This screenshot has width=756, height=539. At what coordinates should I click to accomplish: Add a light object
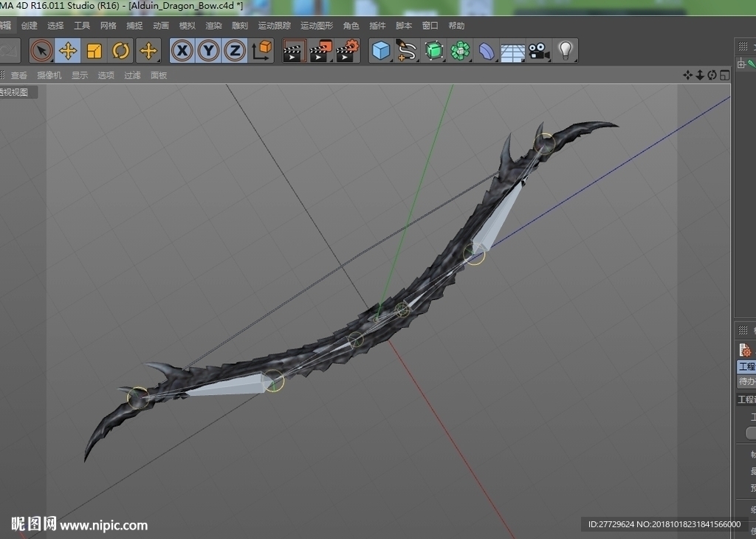(565, 51)
